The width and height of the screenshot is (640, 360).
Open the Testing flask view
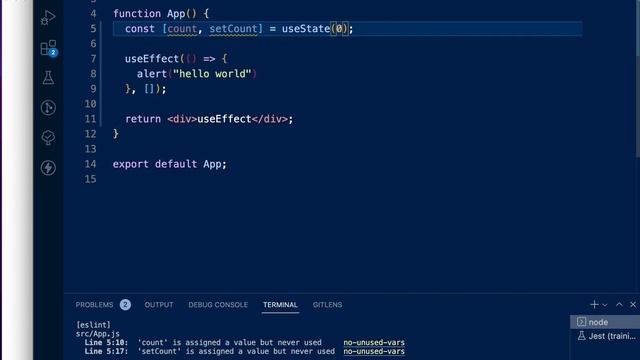coord(48,78)
